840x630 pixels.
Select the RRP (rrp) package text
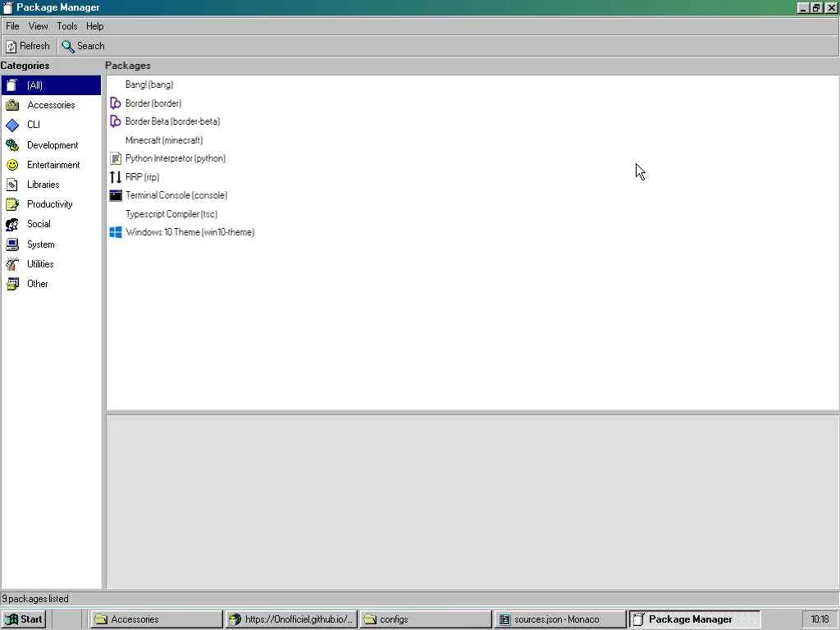point(142,177)
